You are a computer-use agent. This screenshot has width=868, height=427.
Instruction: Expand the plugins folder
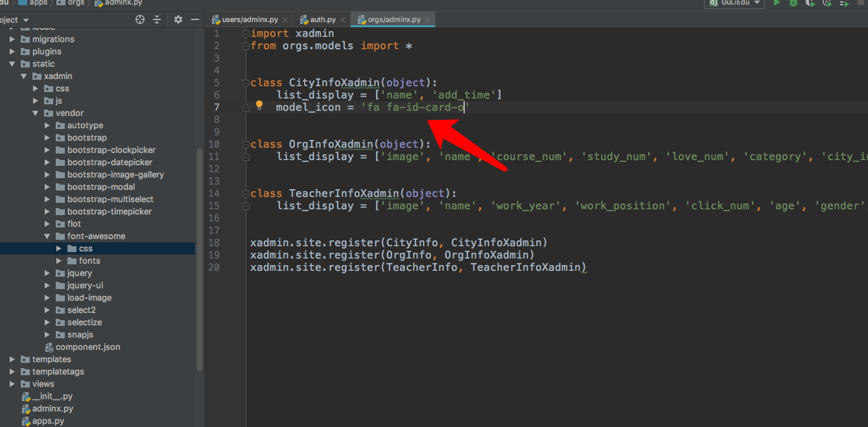click(x=12, y=52)
